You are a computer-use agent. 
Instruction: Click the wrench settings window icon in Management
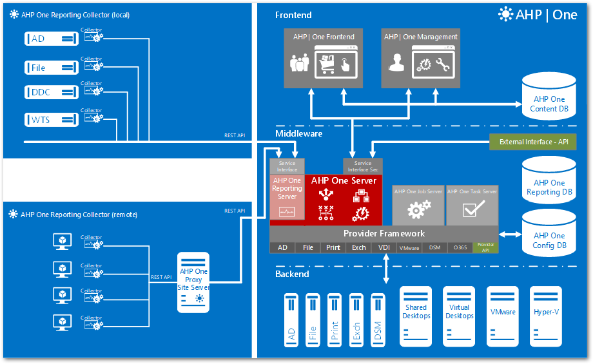click(x=433, y=62)
